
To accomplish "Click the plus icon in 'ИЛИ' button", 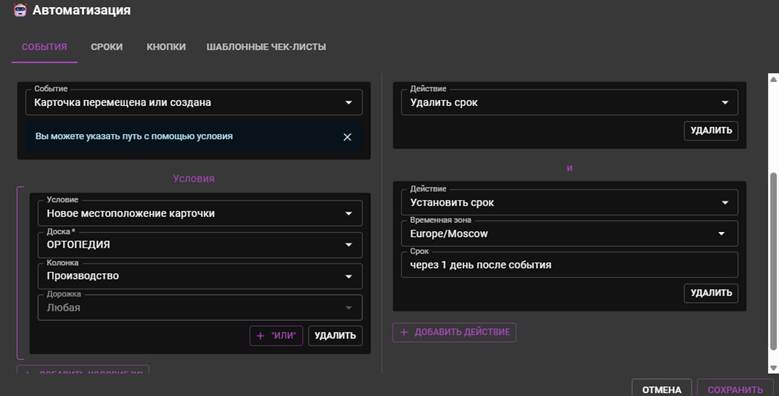I will click(260, 336).
